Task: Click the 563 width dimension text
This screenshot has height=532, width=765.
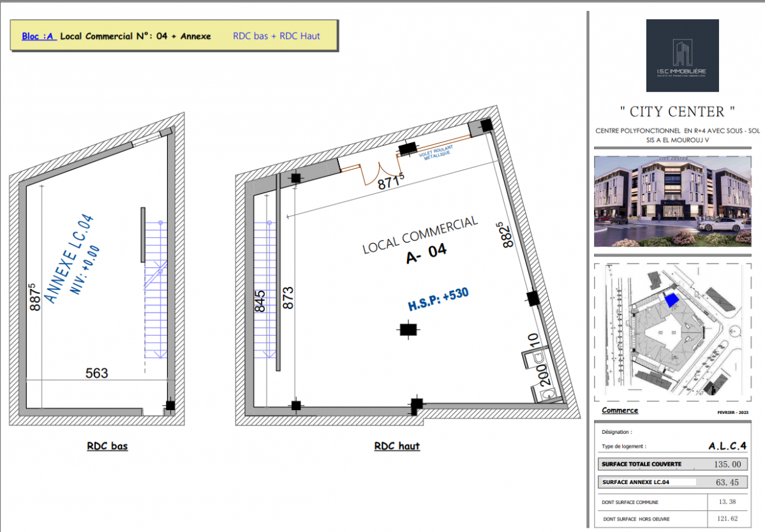Action: point(97,373)
